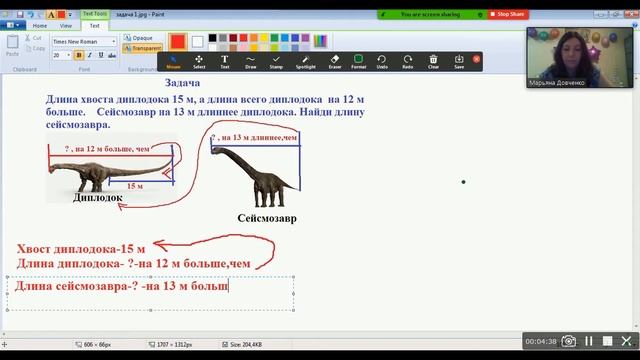Click the 'Задача' heading on the canvas
This screenshot has width=640, height=360.
coord(182,83)
